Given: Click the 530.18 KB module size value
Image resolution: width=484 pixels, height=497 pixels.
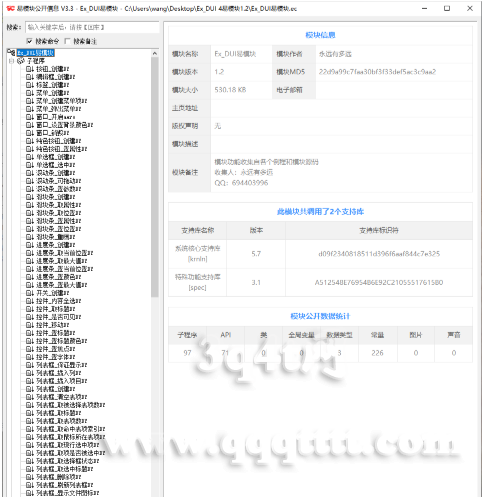Looking at the screenshot, I should (230, 90).
